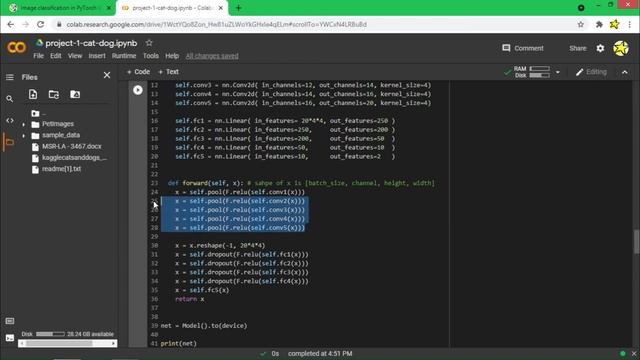Click the All changes saved link
640x360 pixels.
[212, 56]
